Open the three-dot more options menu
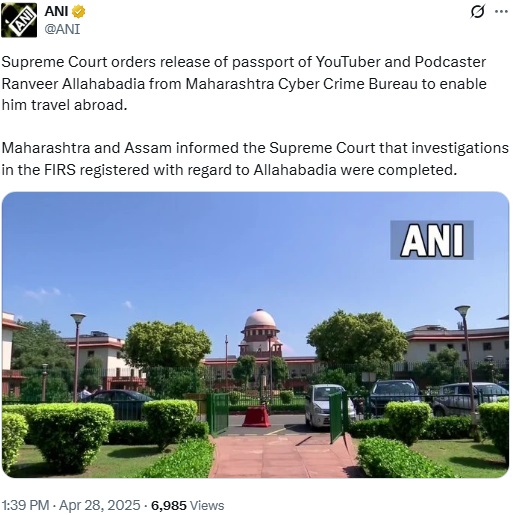The height and width of the screenshot is (515, 521). [501, 12]
